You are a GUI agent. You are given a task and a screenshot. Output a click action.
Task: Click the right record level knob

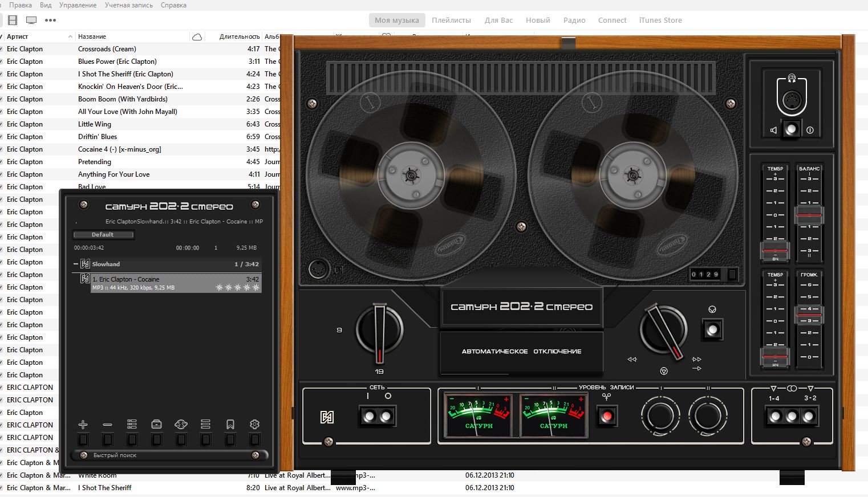click(x=708, y=417)
